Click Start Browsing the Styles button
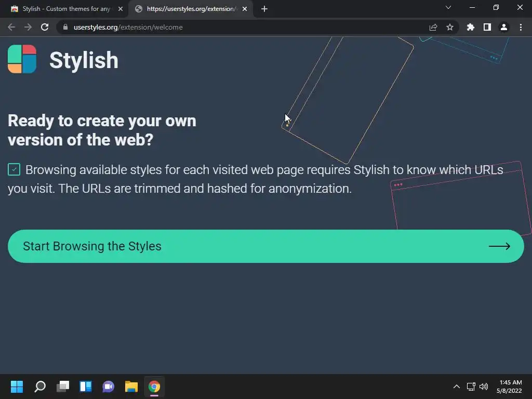Screen dimensions: 532x399 [x=265, y=246]
